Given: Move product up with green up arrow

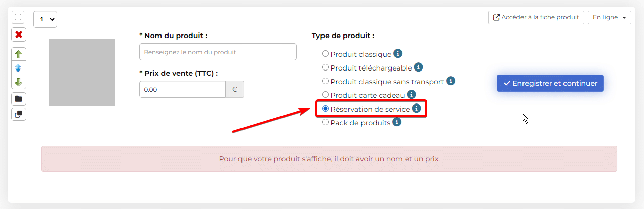Looking at the screenshot, I should pos(19,54).
